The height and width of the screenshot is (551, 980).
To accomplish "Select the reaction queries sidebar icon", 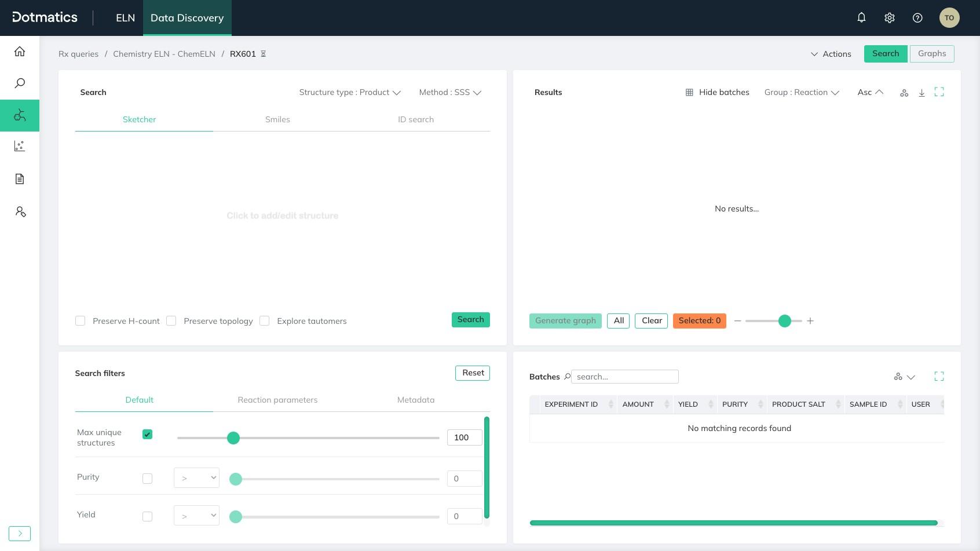I will 20,115.
